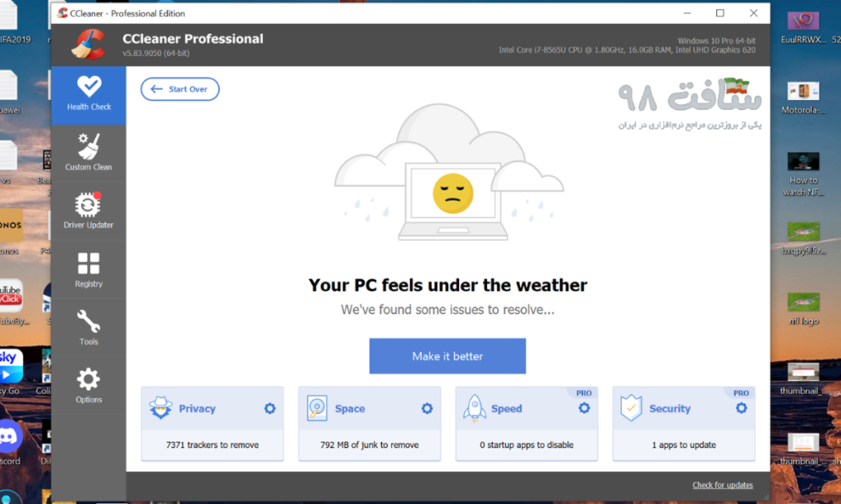Click the Speed card settings gear
841x504 pixels.
(x=584, y=409)
